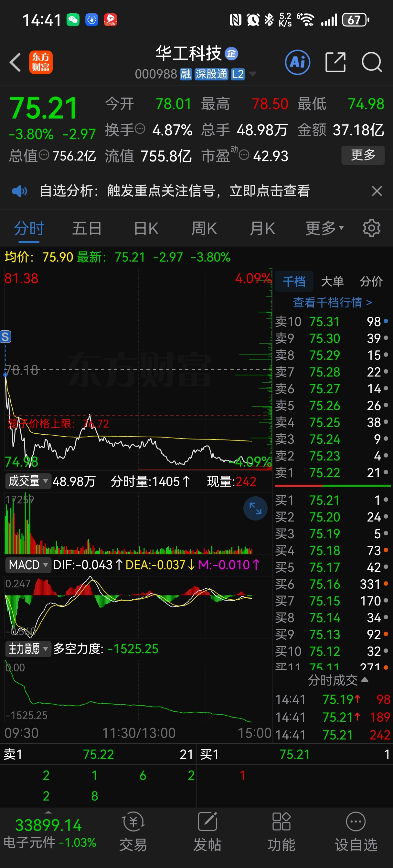The image size is (393, 868).
Task: Tap the orange dot beside 买4 volume 73
Action: 386,550
